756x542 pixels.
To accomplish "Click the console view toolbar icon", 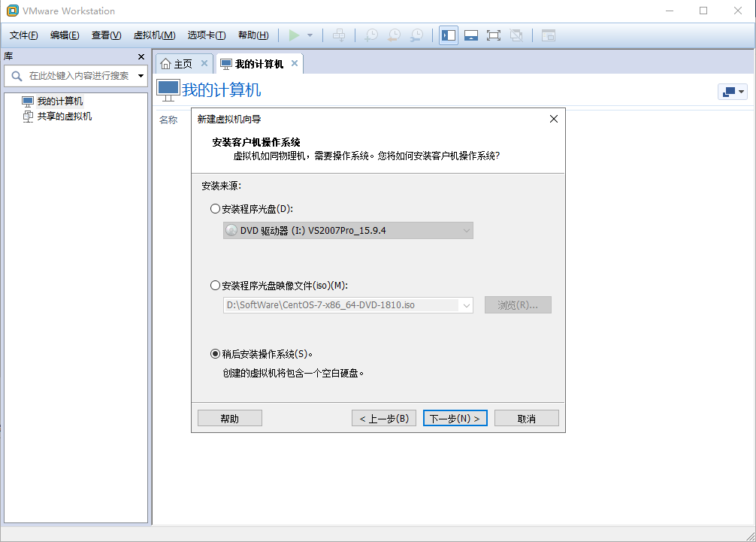I will tap(548, 35).
